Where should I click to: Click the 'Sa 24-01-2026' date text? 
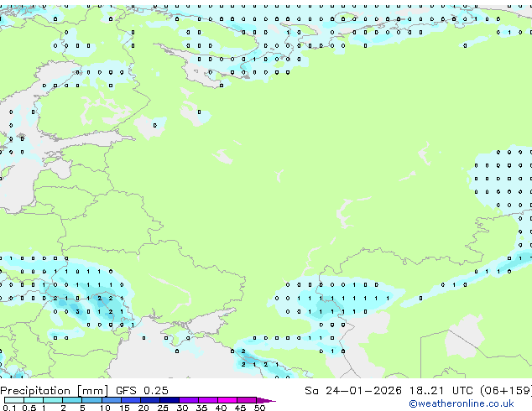(353, 391)
